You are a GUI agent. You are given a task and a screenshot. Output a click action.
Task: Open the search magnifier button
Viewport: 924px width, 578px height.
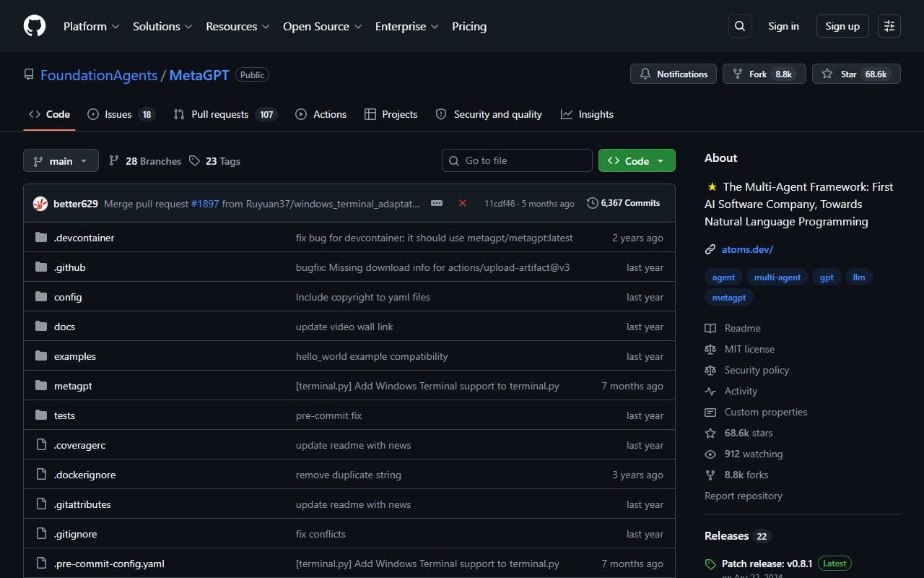pos(740,26)
